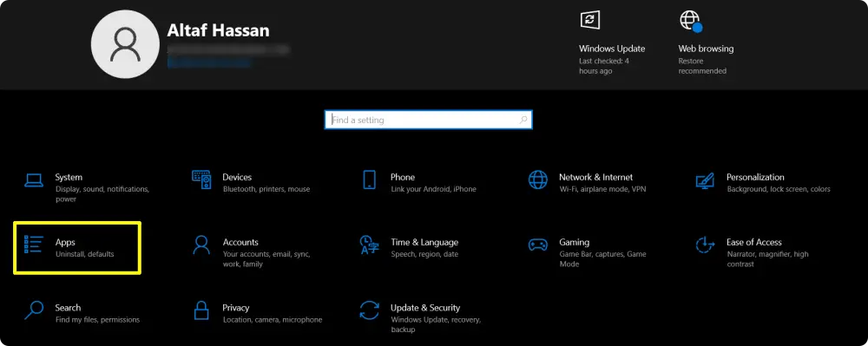Click 'Your accounts, email, sync, work, family'
Viewport: 868px width, 346px height.
click(266, 259)
